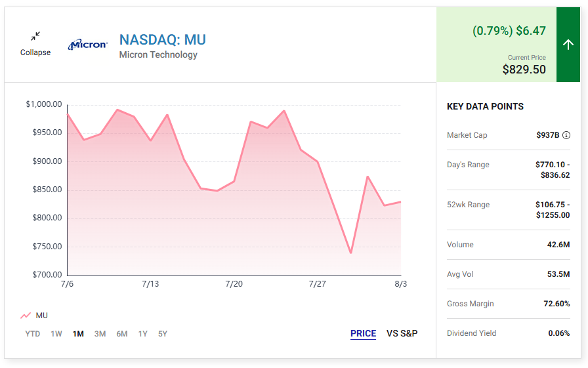
Task: Click the MU legend label
Action: pyautogui.click(x=41, y=316)
